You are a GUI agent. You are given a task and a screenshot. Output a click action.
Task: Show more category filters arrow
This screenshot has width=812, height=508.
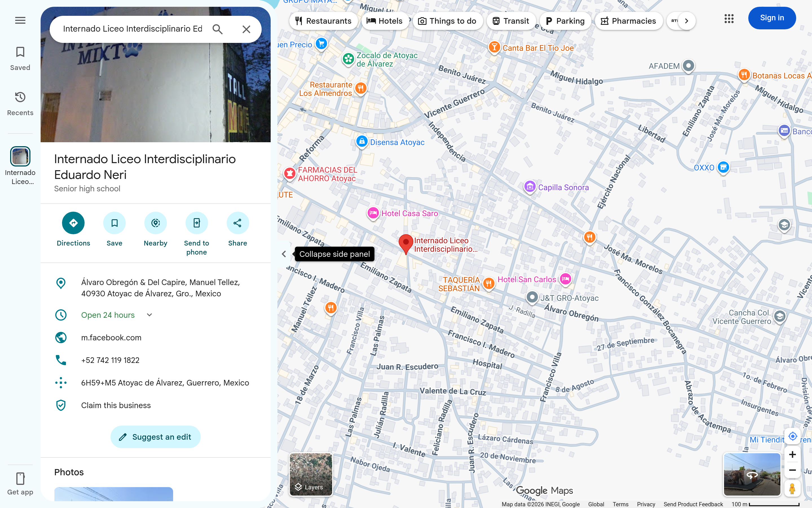click(687, 21)
